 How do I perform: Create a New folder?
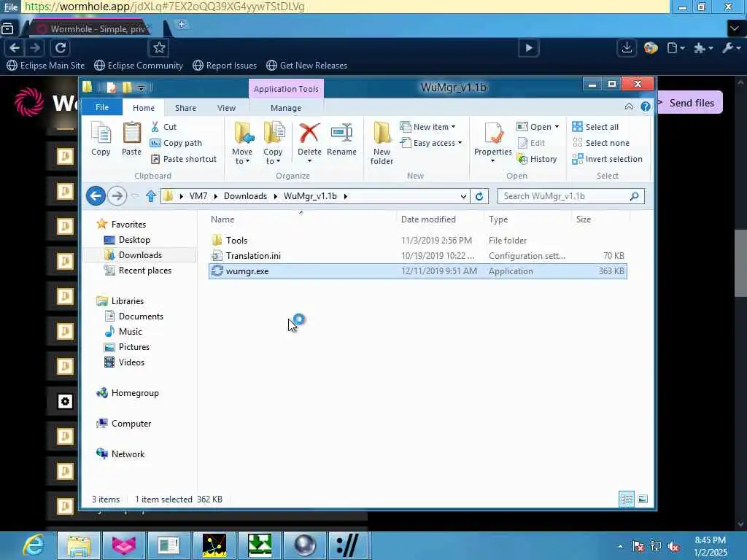pyautogui.click(x=382, y=144)
